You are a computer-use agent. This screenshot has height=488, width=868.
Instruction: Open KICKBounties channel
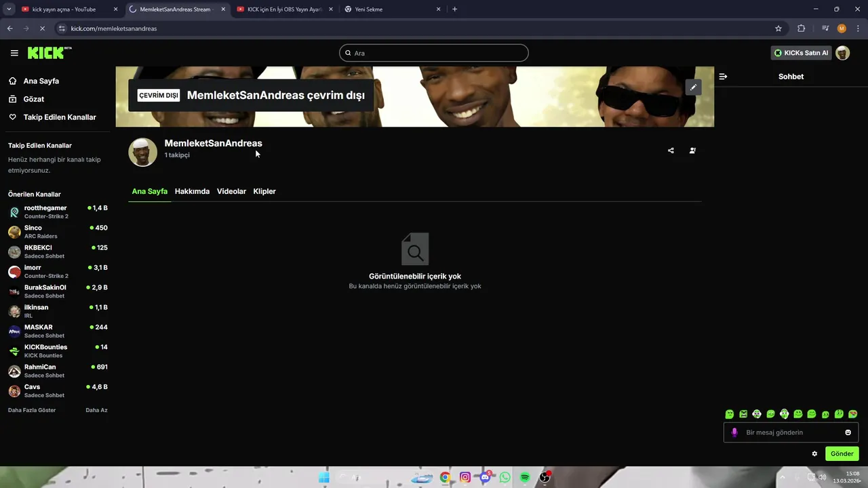point(58,351)
